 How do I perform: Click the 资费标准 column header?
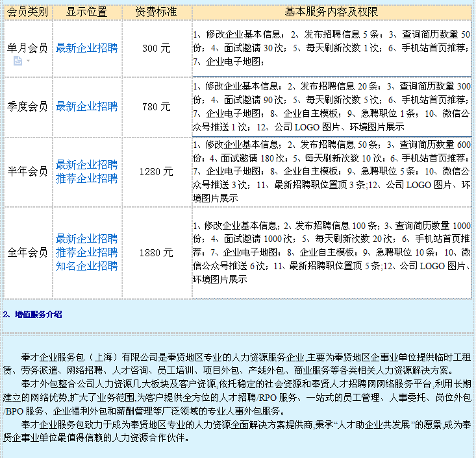pyautogui.click(x=157, y=12)
